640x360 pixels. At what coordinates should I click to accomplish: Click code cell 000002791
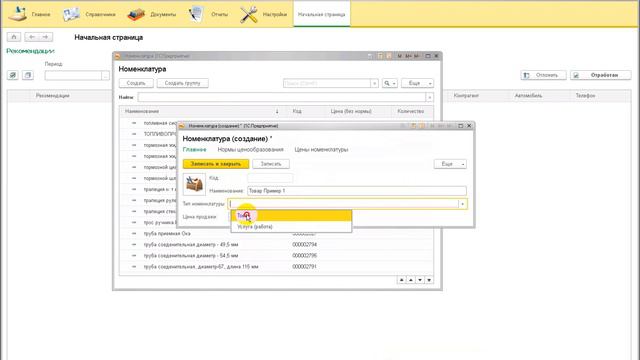304,267
